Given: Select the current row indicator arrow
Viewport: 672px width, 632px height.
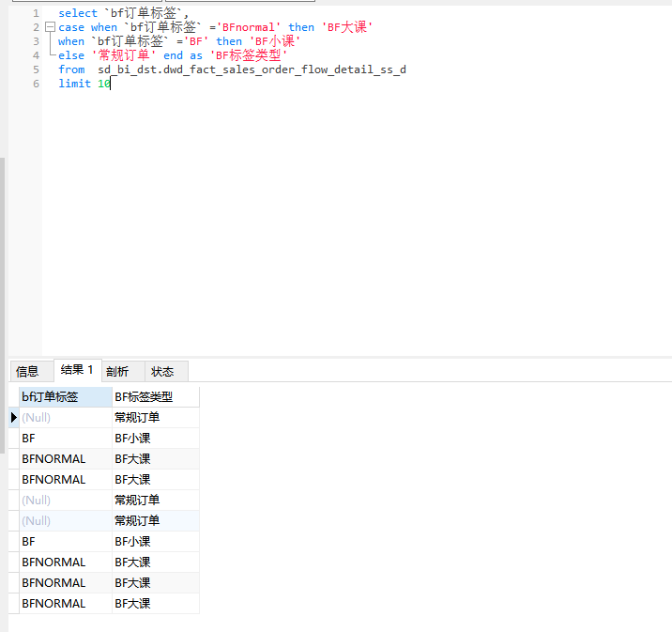Looking at the screenshot, I should click(x=14, y=418).
